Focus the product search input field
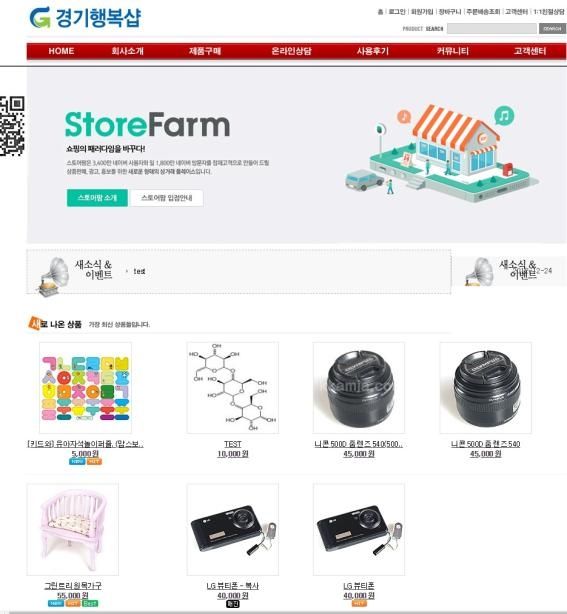This screenshot has width=567, height=614. coord(492,29)
